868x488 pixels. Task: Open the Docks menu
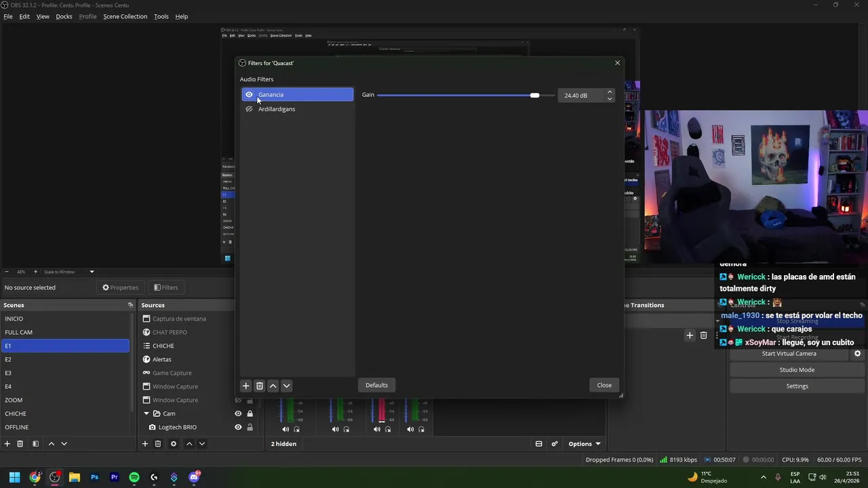coord(64,16)
